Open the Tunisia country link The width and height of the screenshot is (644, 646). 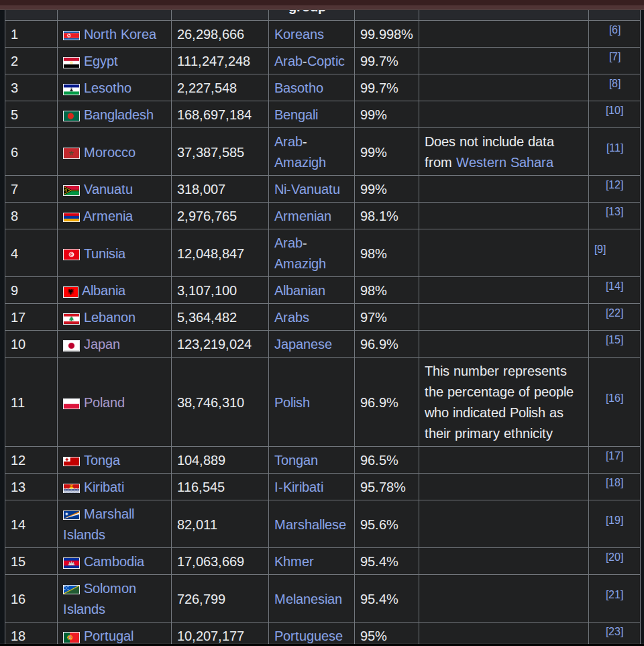click(x=105, y=254)
